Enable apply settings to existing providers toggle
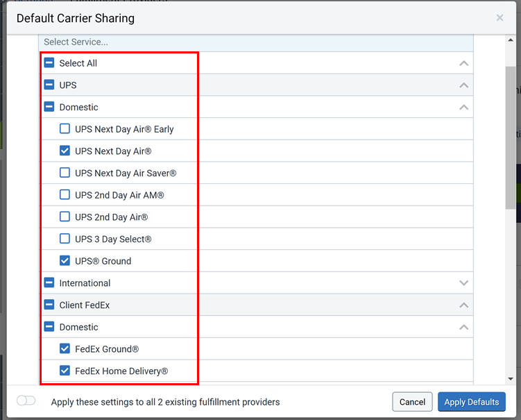 [26, 401]
